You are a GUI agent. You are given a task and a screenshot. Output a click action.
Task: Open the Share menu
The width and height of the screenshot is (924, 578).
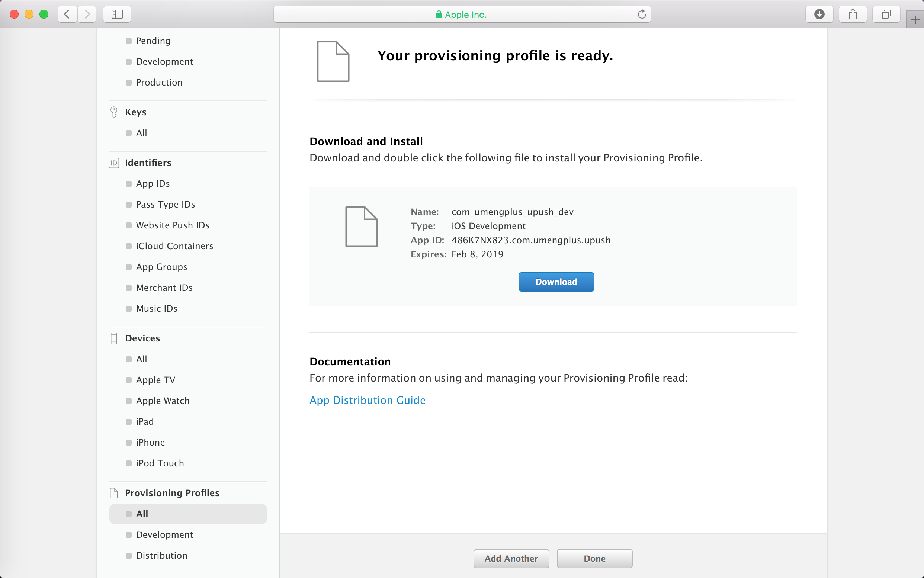853,15
